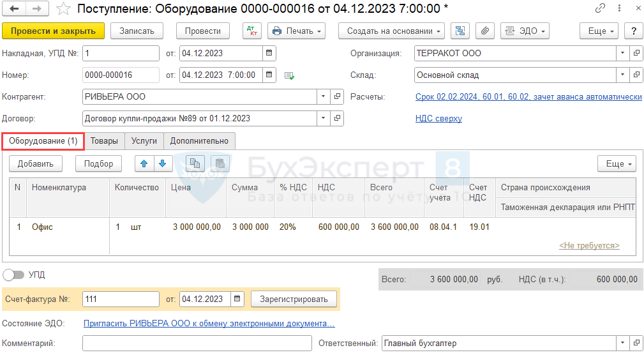The width and height of the screenshot is (644, 355).
Task: Toggle the УПД switch
Action: 13,275
